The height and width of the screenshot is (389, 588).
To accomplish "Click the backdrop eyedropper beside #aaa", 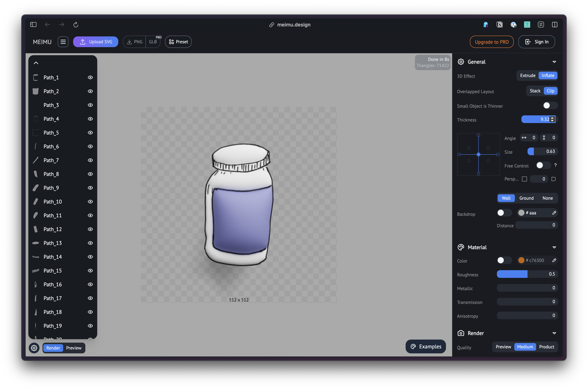I will [x=554, y=213].
